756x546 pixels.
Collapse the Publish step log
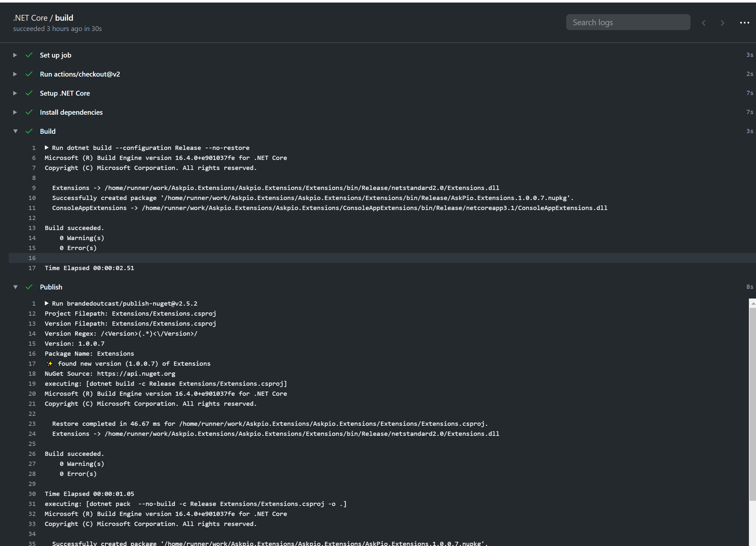[15, 287]
